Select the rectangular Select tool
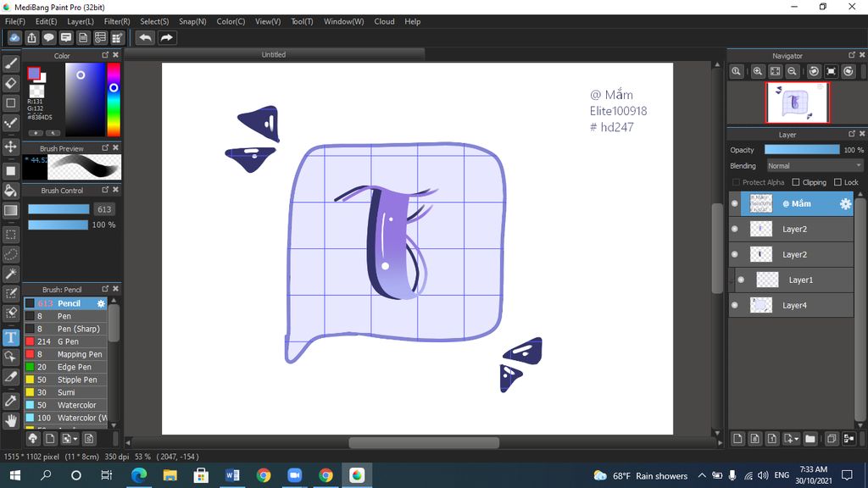The height and width of the screenshot is (488, 868). (10, 235)
